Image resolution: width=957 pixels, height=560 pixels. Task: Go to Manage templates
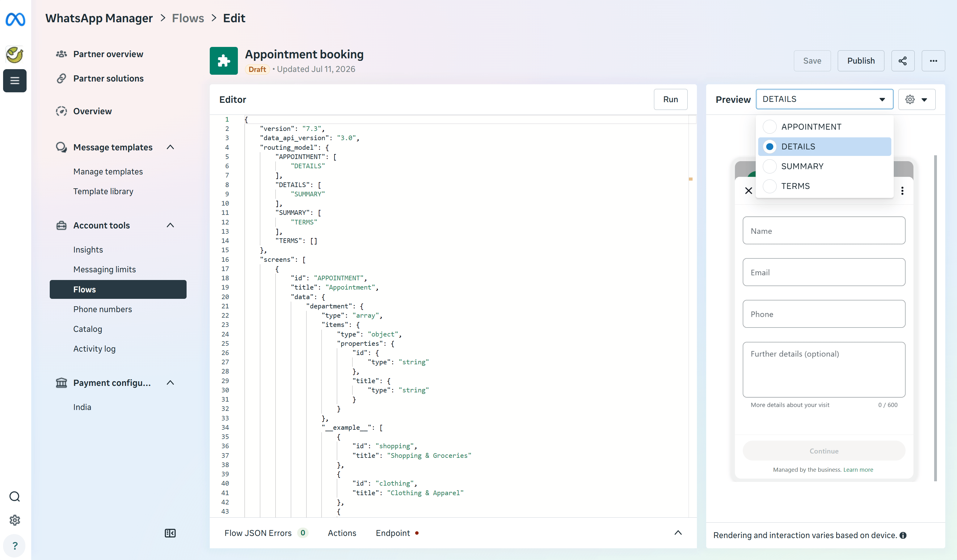(108, 172)
